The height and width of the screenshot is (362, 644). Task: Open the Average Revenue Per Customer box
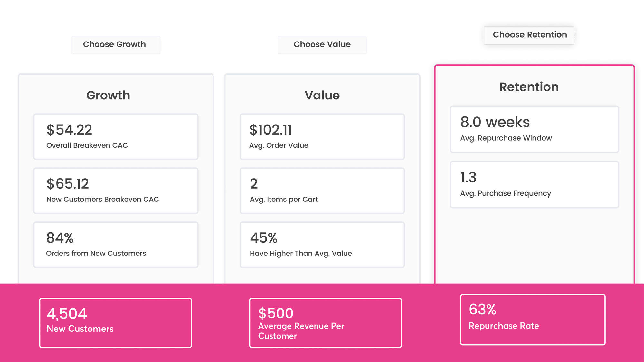point(325,322)
